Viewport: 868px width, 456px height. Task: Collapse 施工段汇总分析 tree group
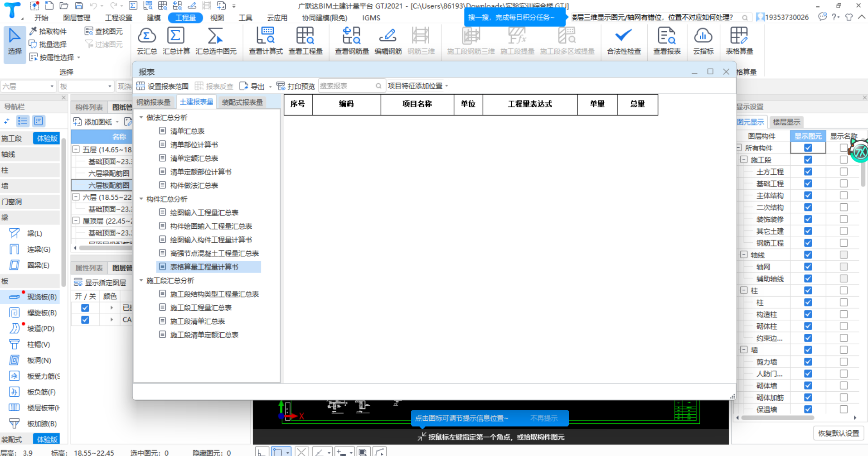[x=141, y=280]
